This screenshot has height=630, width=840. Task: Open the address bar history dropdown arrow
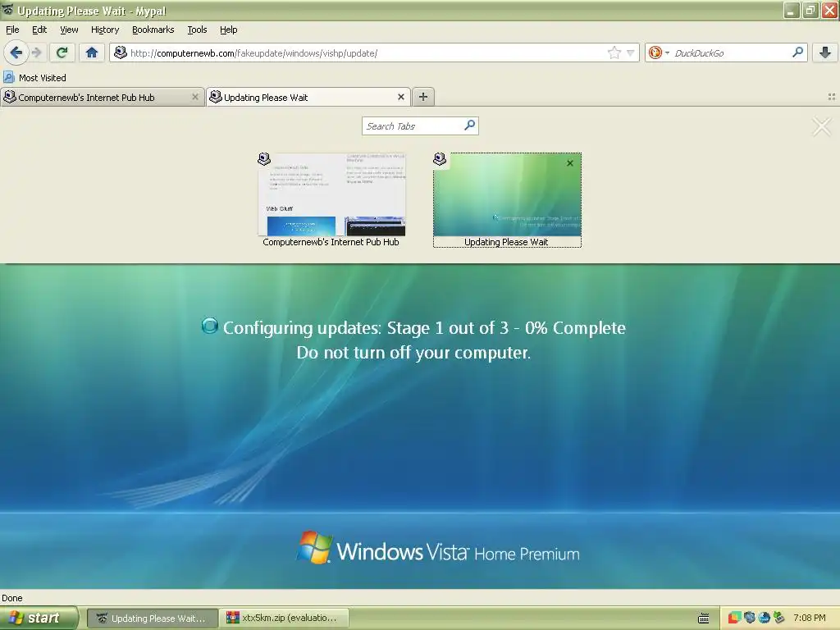point(630,53)
